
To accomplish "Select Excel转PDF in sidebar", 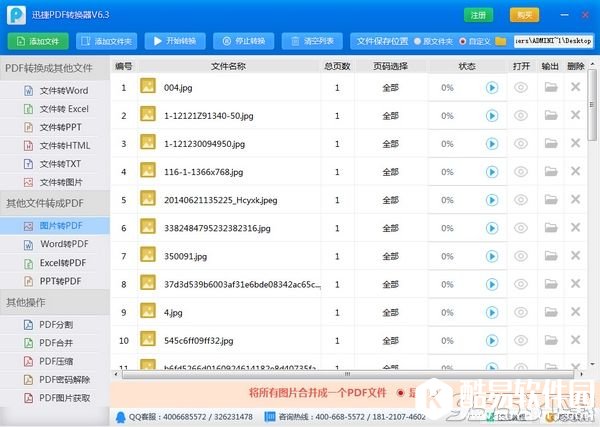I will pos(55,263).
